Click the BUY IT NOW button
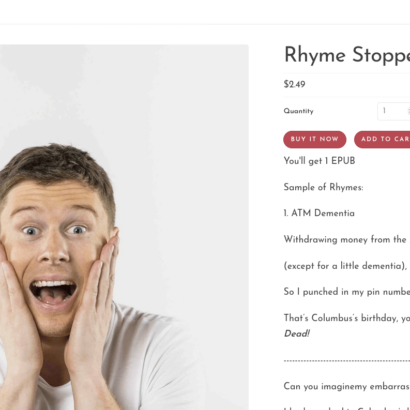 pyautogui.click(x=315, y=139)
